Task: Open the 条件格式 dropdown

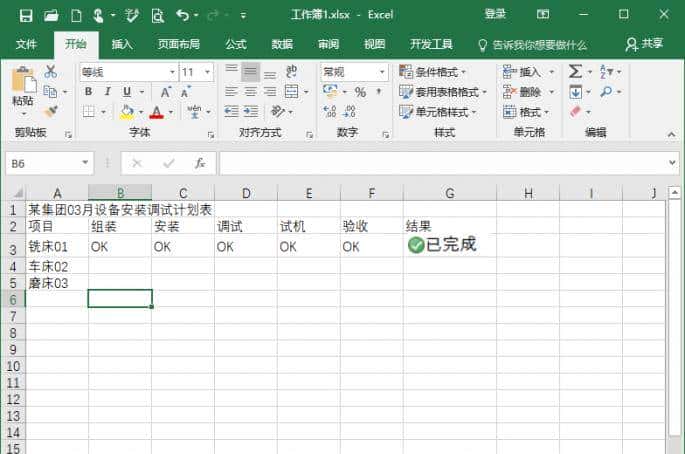Action: click(x=432, y=72)
